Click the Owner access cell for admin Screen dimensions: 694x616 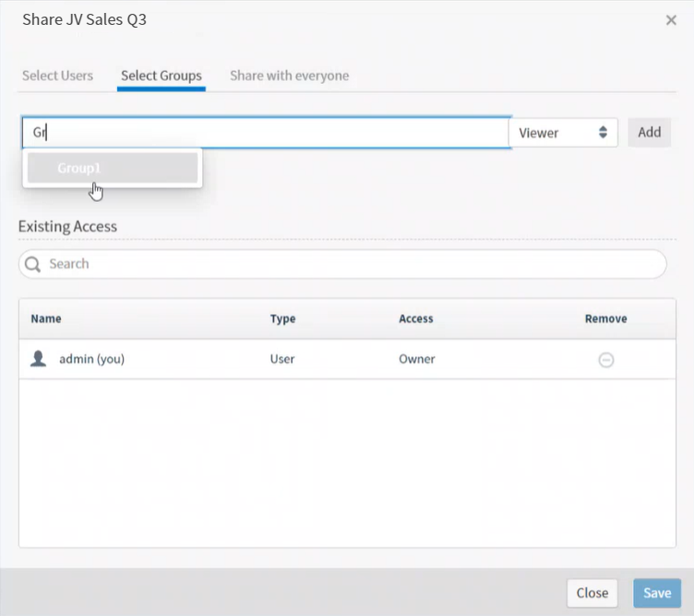[x=416, y=359]
